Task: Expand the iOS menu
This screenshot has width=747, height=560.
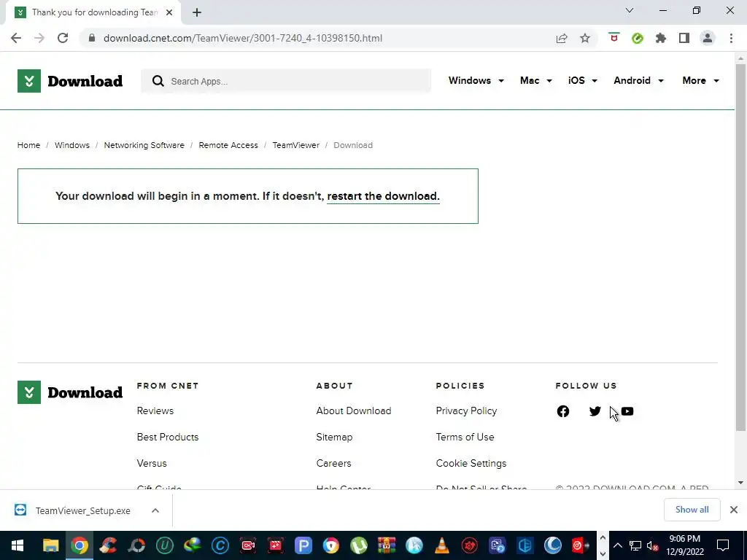Action: click(x=582, y=80)
